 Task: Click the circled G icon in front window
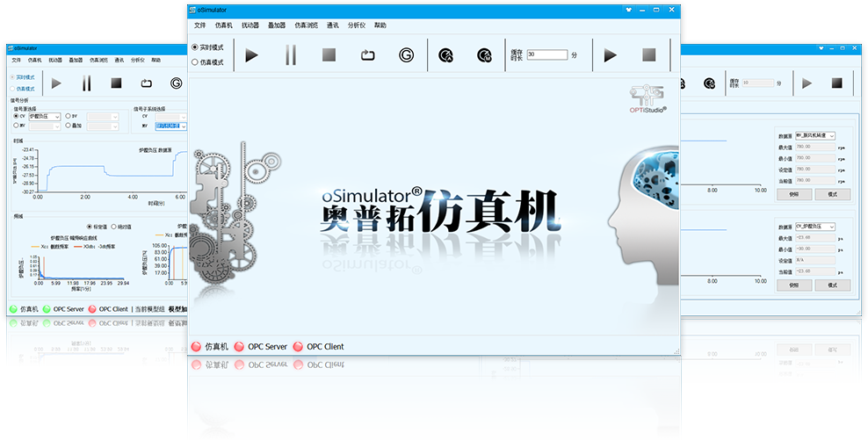(406, 54)
